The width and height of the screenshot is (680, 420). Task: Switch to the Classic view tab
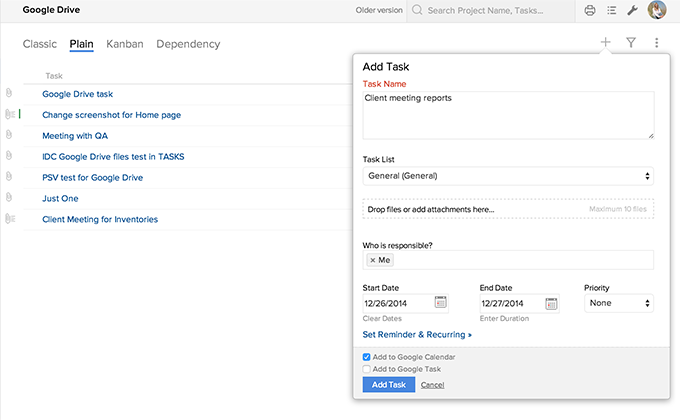40,44
